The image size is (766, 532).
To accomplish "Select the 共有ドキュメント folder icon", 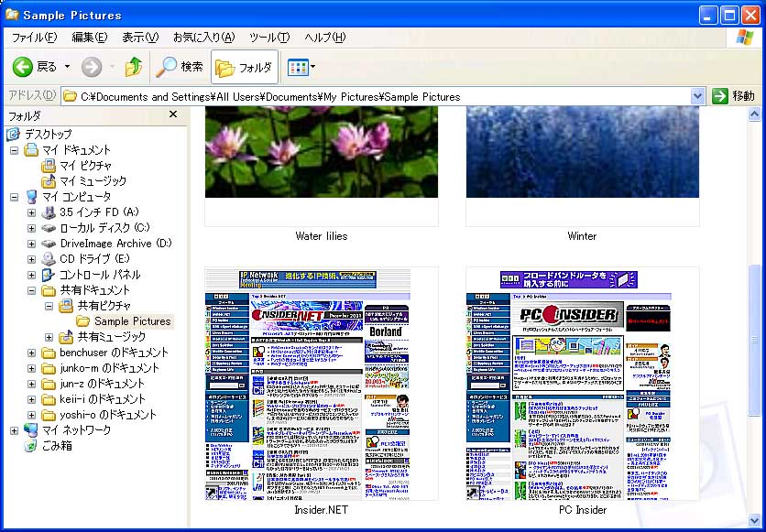I will [49, 290].
